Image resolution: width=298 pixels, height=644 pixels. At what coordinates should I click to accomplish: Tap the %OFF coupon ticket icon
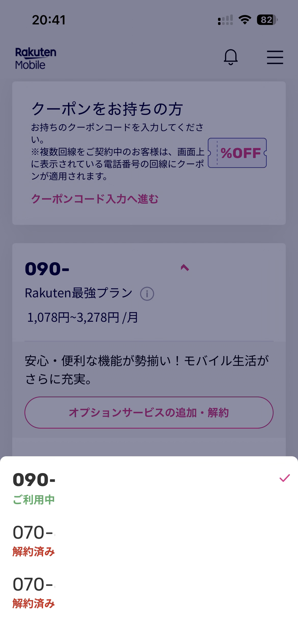point(237,153)
